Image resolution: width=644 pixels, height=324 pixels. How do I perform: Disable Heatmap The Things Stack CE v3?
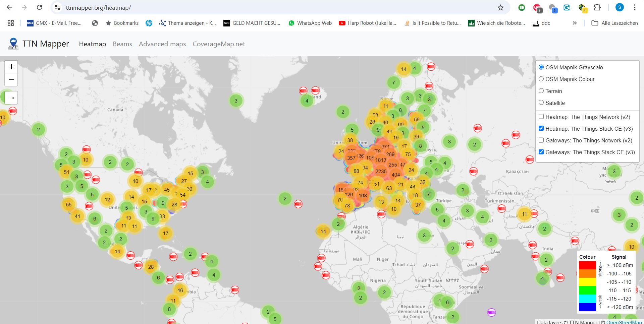[541, 128]
